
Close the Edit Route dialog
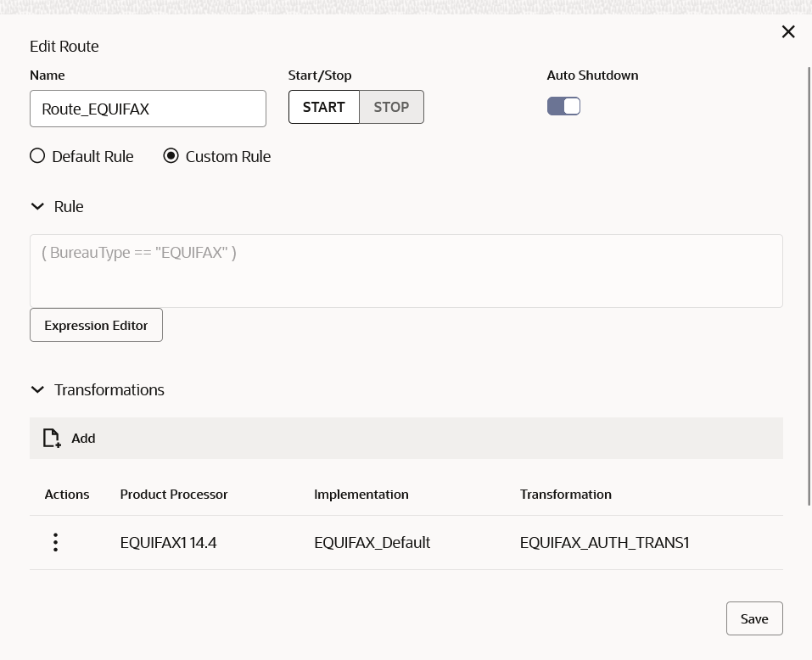tap(788, 32)
